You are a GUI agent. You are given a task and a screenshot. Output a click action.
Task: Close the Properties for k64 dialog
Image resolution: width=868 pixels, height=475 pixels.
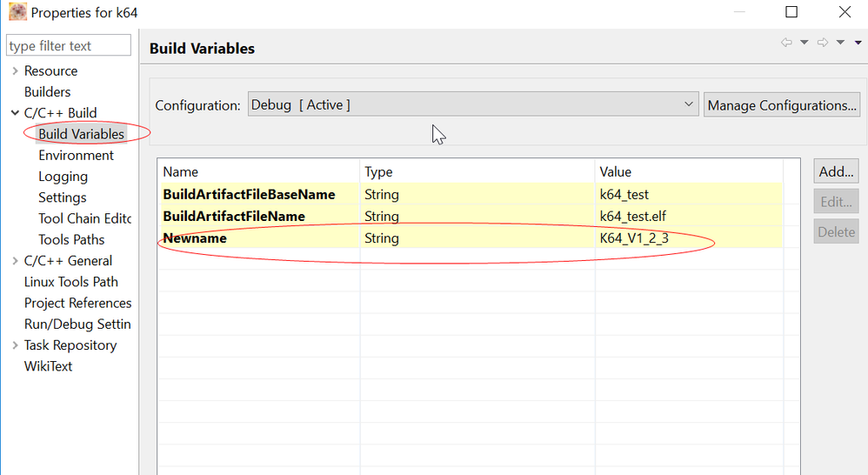pos(845,12)
